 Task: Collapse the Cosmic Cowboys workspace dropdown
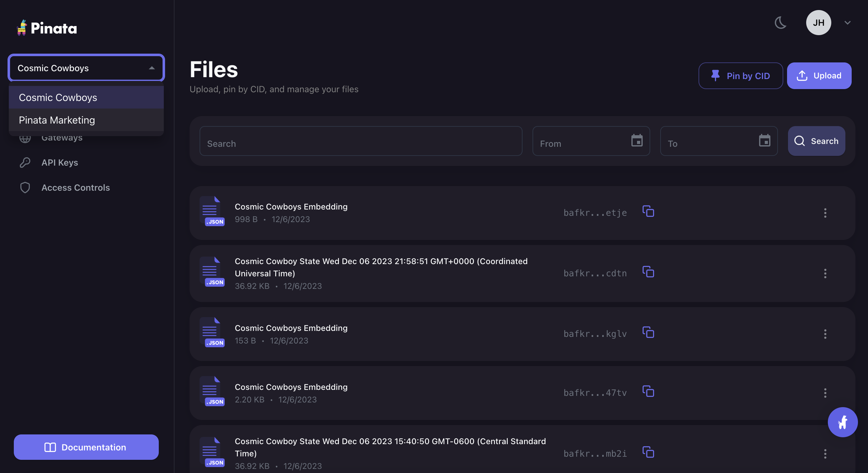point(86,68)
